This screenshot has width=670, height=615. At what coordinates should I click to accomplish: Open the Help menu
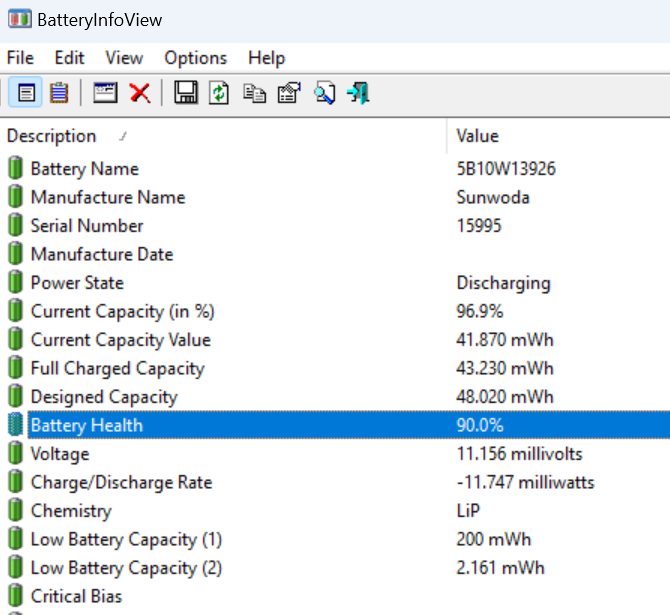(266, 58)
